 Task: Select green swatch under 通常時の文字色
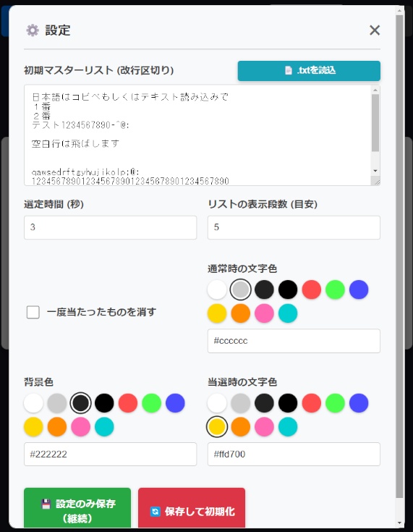pos(335,290)
